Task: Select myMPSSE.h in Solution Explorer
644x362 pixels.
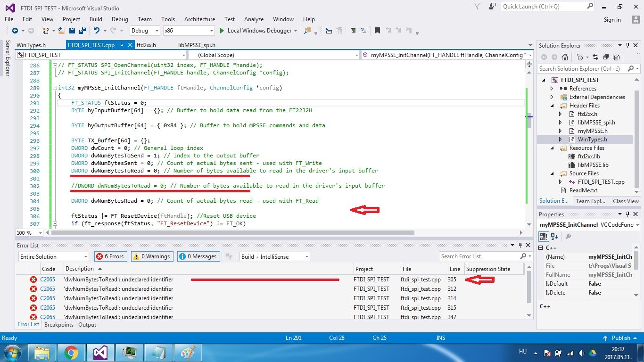Action: [593, 131]
